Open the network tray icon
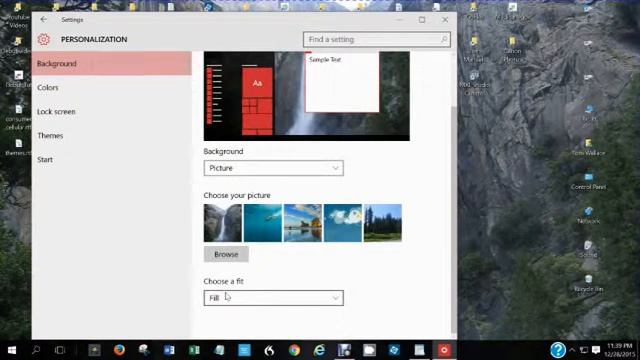Screen dimensions: 640x360 tap(584, 350)
